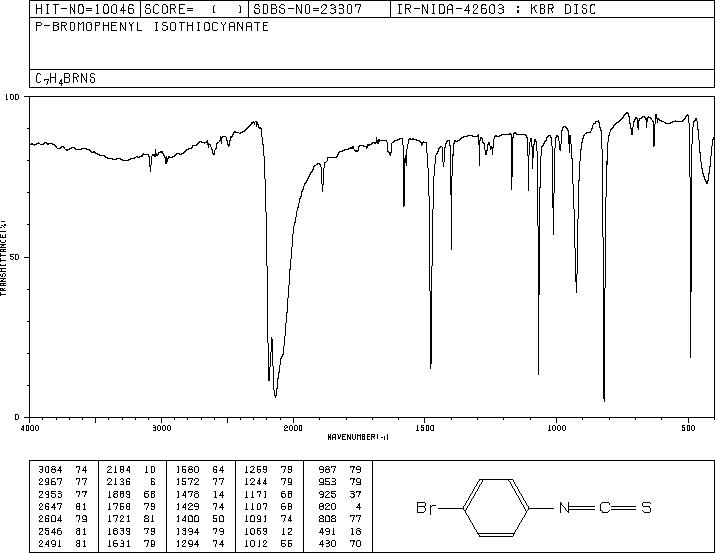The width and height of the screenshot is (715, 553).
Task: Select the 1171 peak table entry
Action: click(x=268, y=494)
